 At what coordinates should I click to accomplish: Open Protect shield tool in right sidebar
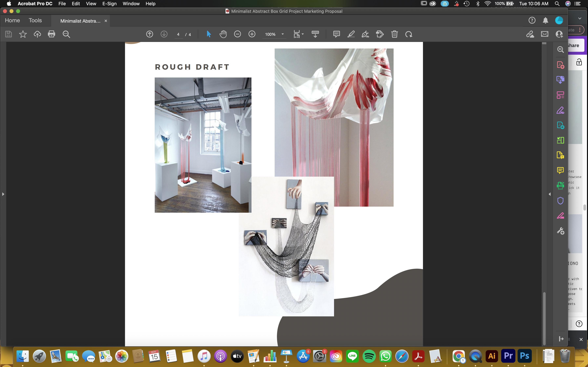(560, 201)
